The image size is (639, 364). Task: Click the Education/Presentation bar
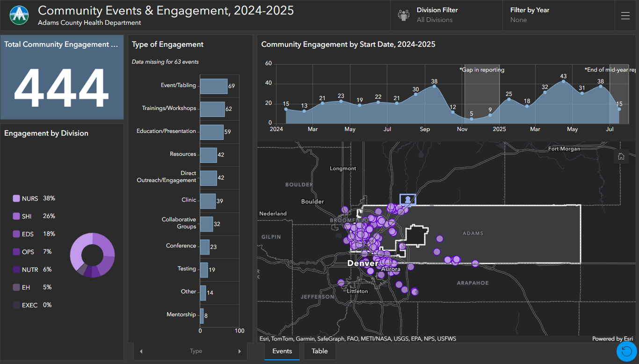point(212,132)
